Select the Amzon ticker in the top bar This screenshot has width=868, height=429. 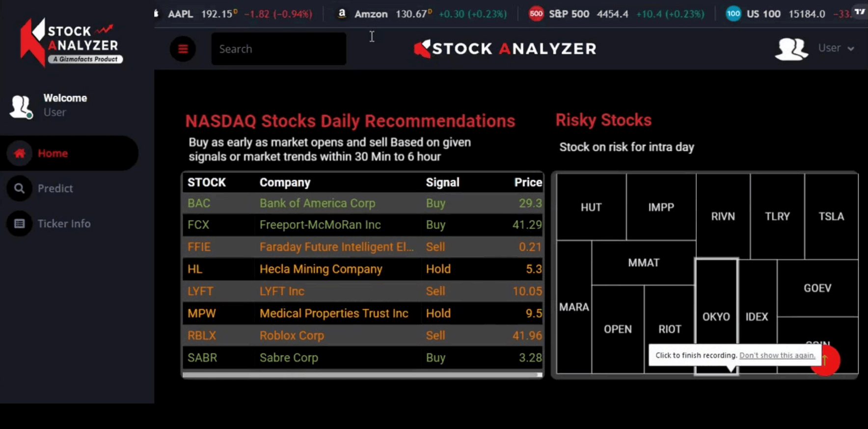point(371,14)
